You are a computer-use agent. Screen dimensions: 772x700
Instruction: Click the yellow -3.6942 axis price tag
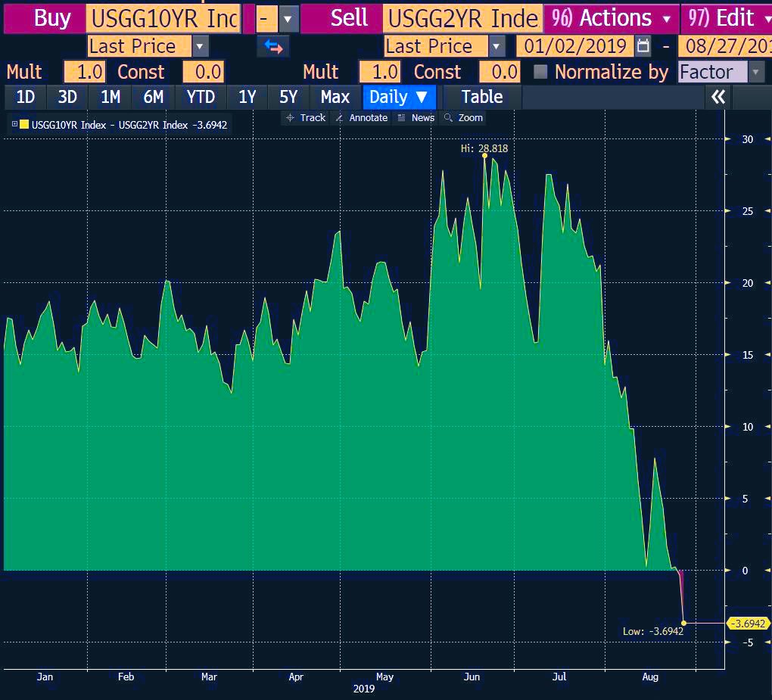[x=749, y=624]
